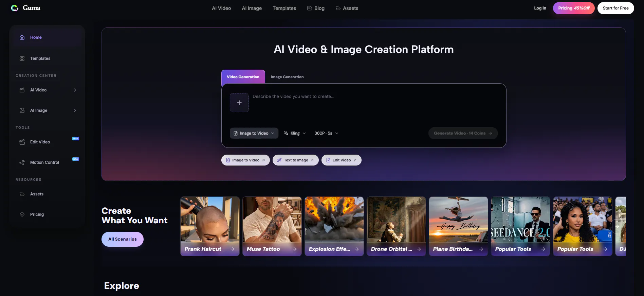Click Generate Video · 14 Coins button
This screenshot has width=644, height=296.
coord(463,133)
